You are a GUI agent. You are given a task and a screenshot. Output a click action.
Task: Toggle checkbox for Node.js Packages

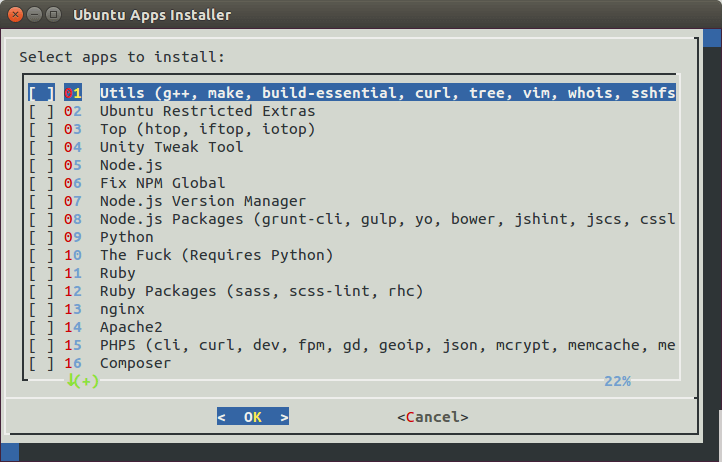[x=41, y=219]
